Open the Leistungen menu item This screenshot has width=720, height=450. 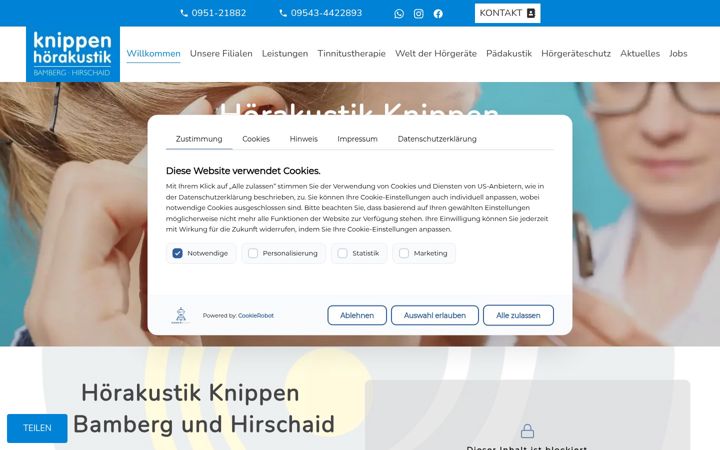pyautogui.click(x=285, y=54)
